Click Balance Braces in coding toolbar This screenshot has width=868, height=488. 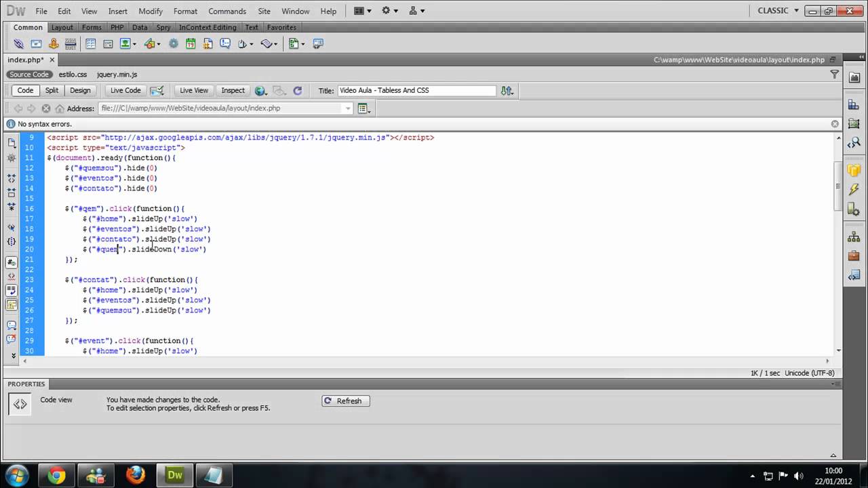coord(12,241)
